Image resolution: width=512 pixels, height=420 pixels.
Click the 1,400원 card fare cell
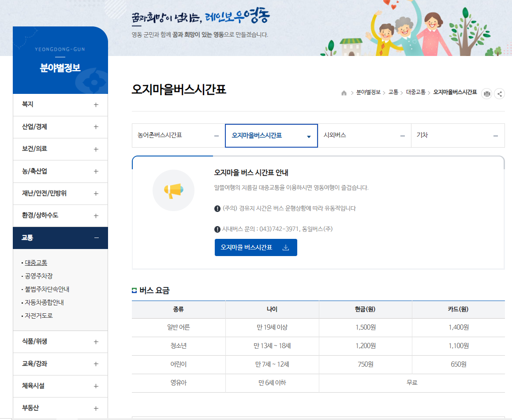[x=459, y=327]
